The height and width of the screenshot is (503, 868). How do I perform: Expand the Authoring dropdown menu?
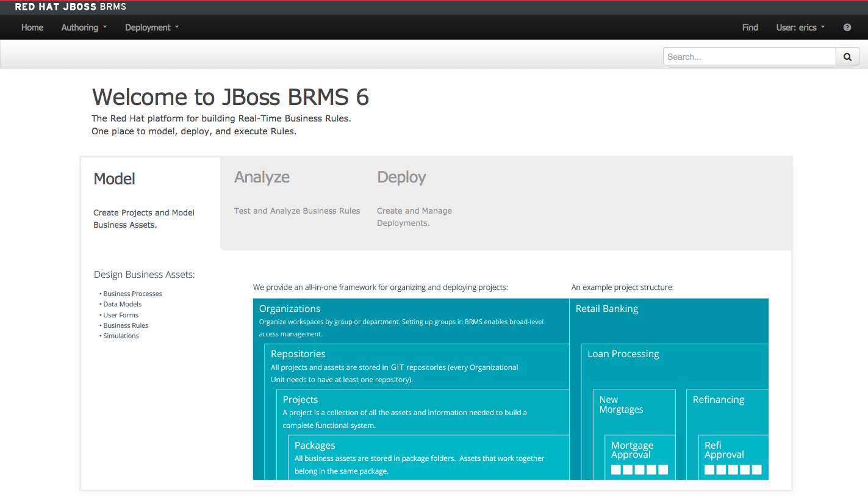click(84, 27)
